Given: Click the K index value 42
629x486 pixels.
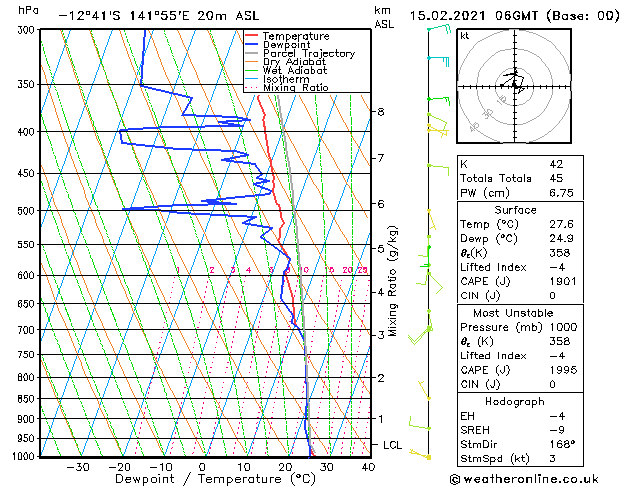Looking at the screenshot, I should [556, 164].
